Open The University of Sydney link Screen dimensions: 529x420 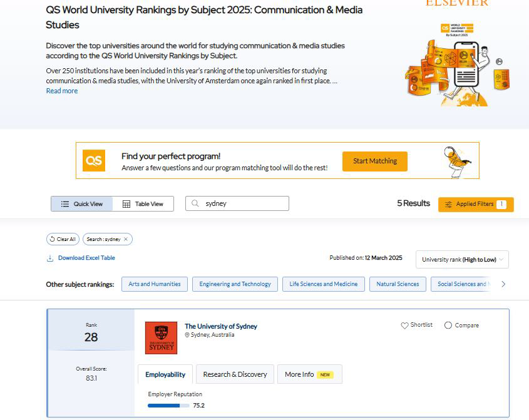point(221,326)
